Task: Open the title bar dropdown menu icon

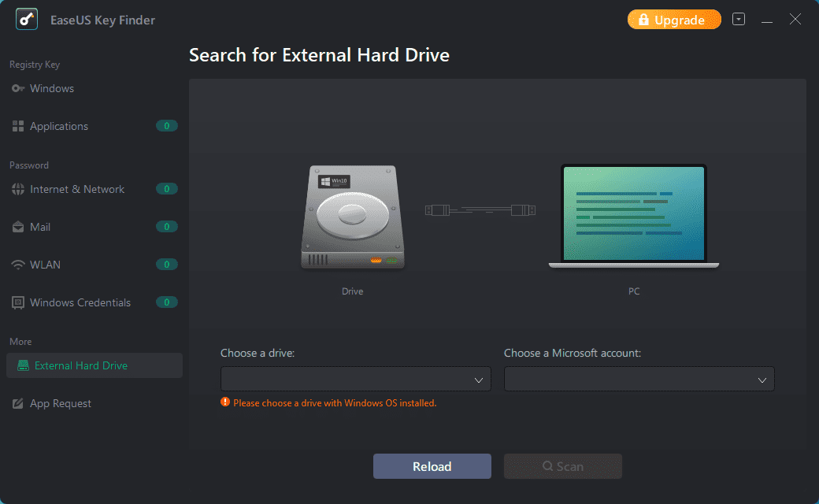Action: (739, 20)
